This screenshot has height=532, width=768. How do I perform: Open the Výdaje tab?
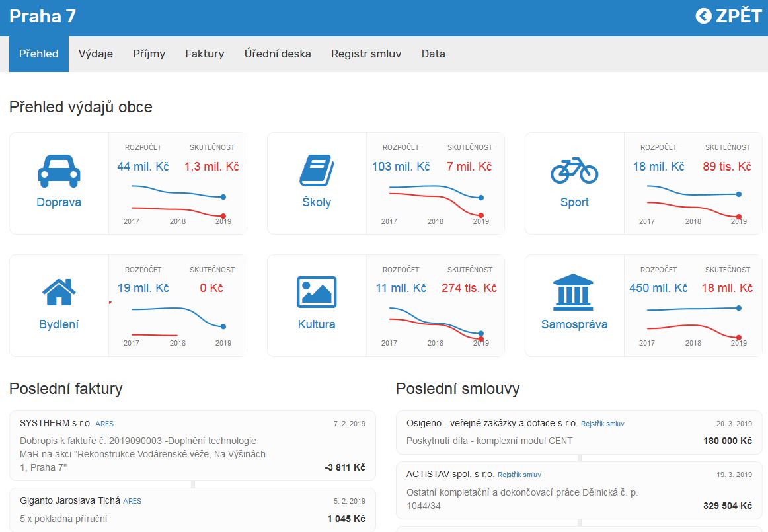pyautogui.click(x=96, y=54)
